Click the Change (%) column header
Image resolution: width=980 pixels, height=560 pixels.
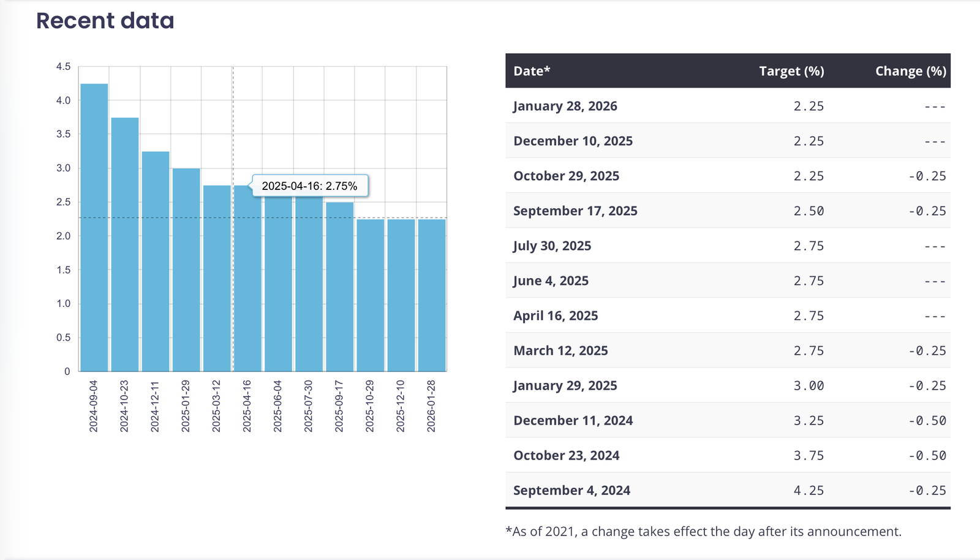point(910,71)
